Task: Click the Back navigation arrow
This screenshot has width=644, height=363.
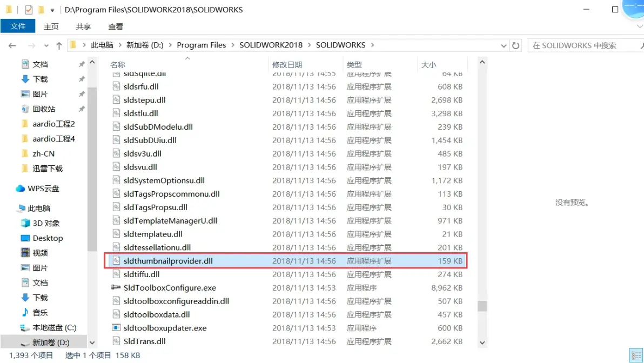Action: click(12, 45)
